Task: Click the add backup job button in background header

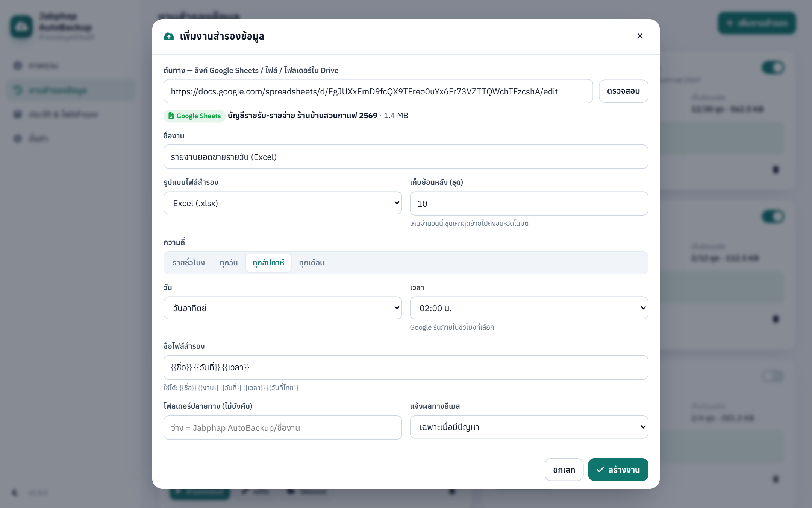Action: (x=757, y=23)
